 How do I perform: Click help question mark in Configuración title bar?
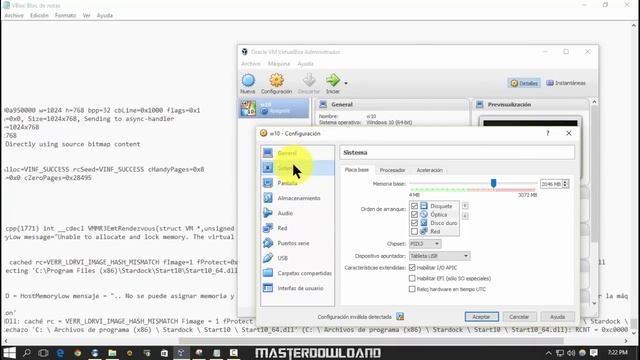click(x=548, y=133)
